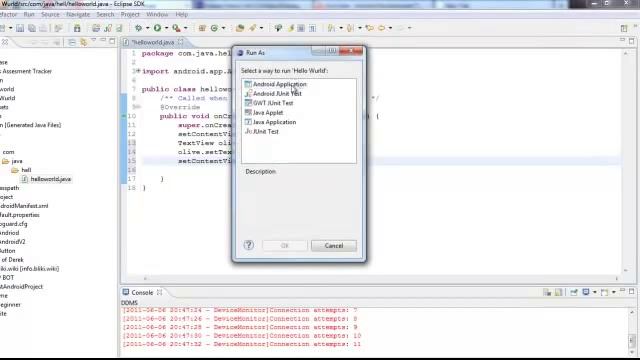Open the Window menu
Viewport: 640px width, 360px height.
tap(157, 14)
